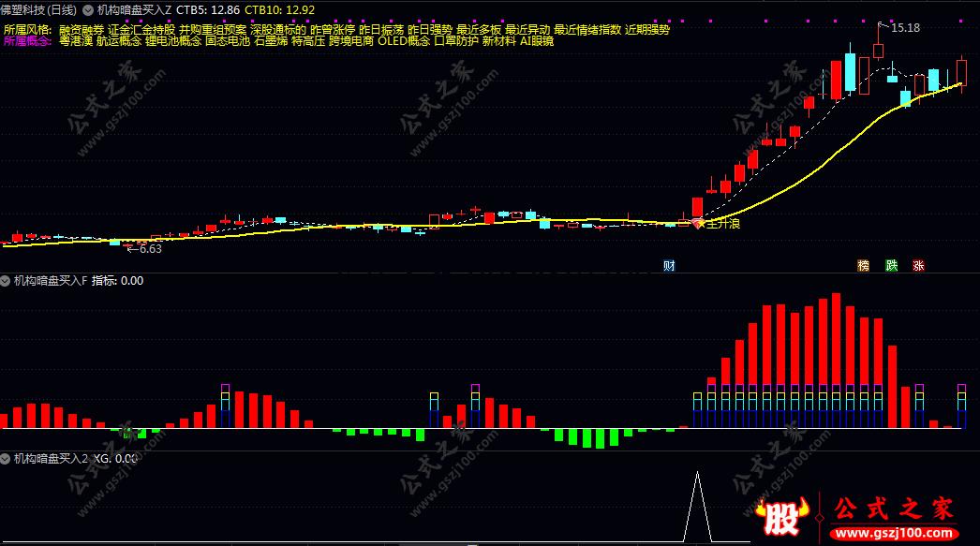Click the 特高压 concept tag
The height and width of the screenshot is (546, 980).
[309, 40]
